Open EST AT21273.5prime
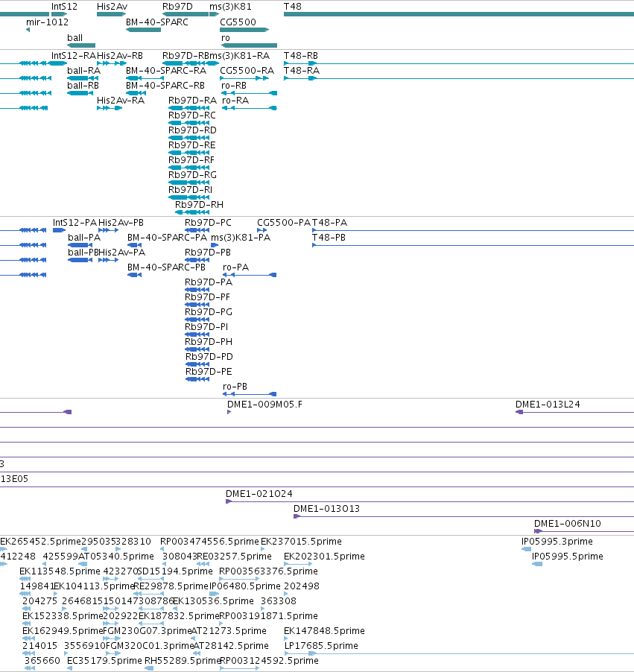 (x=229, y=631)
